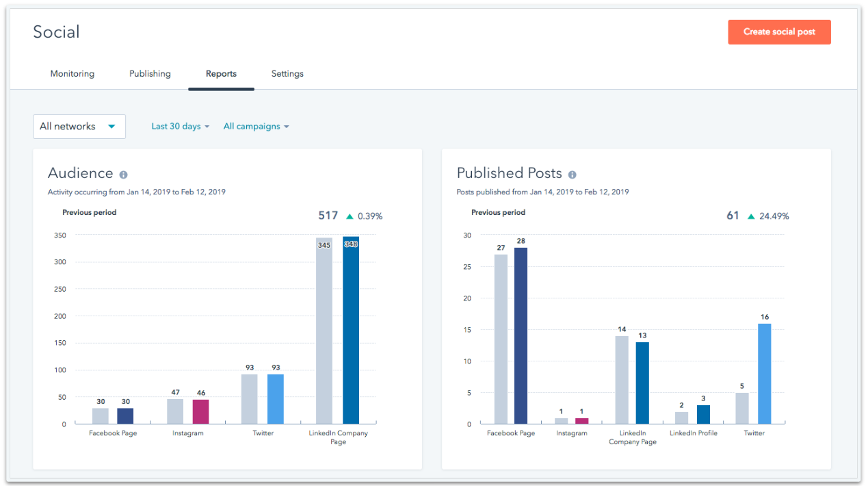Click the Previous period legend in Audience chart
The height and width of the screenshot is (486, 868).
[89, 212]
